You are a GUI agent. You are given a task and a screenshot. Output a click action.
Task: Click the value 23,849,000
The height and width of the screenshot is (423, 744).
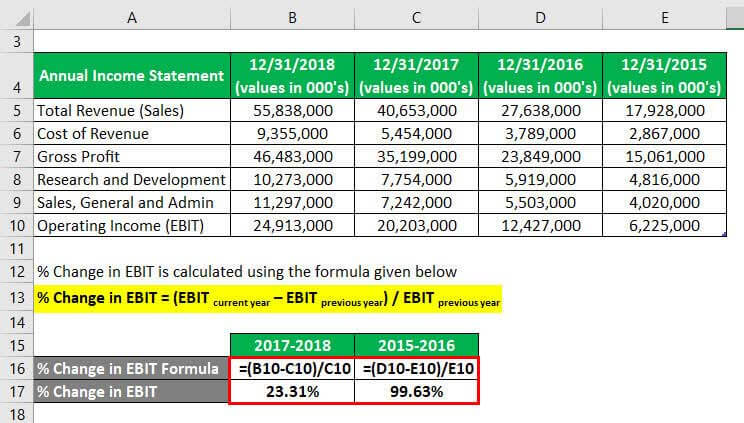pyautogui.click(x=540, y=156)
